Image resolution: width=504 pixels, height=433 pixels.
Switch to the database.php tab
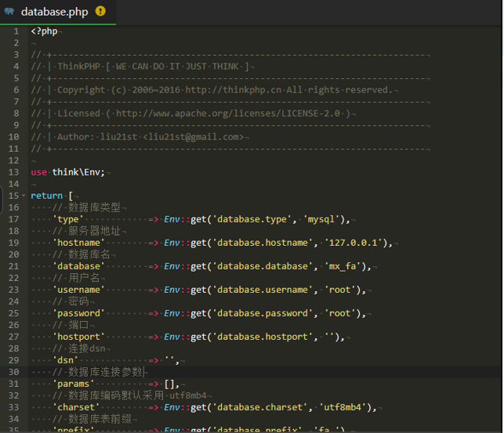[x=54, y=12]
